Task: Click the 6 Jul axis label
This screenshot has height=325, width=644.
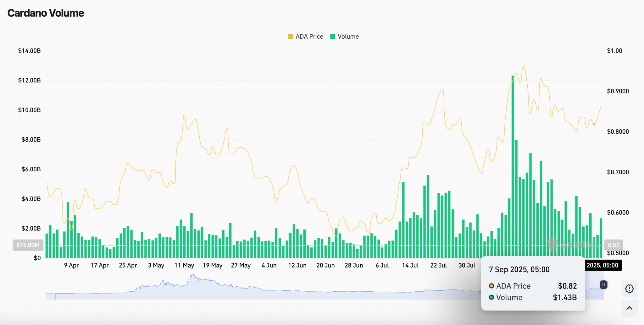Action: [x=382, y=265]
